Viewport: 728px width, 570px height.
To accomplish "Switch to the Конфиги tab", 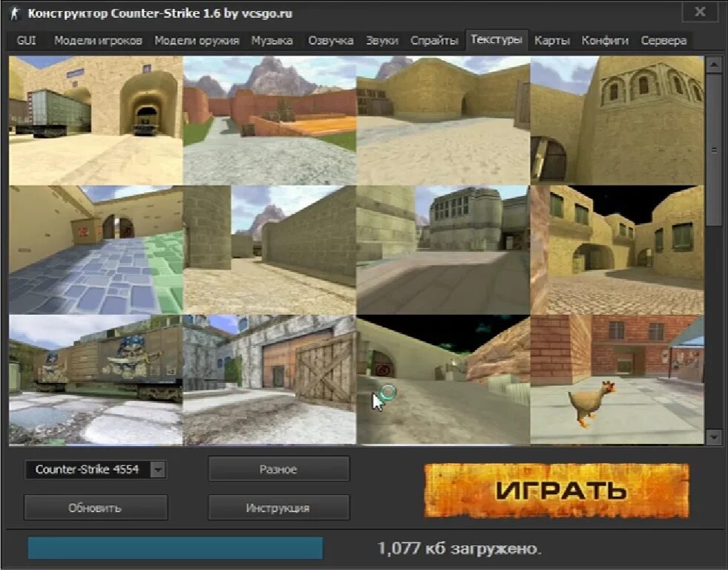I will tap(605, 40).
